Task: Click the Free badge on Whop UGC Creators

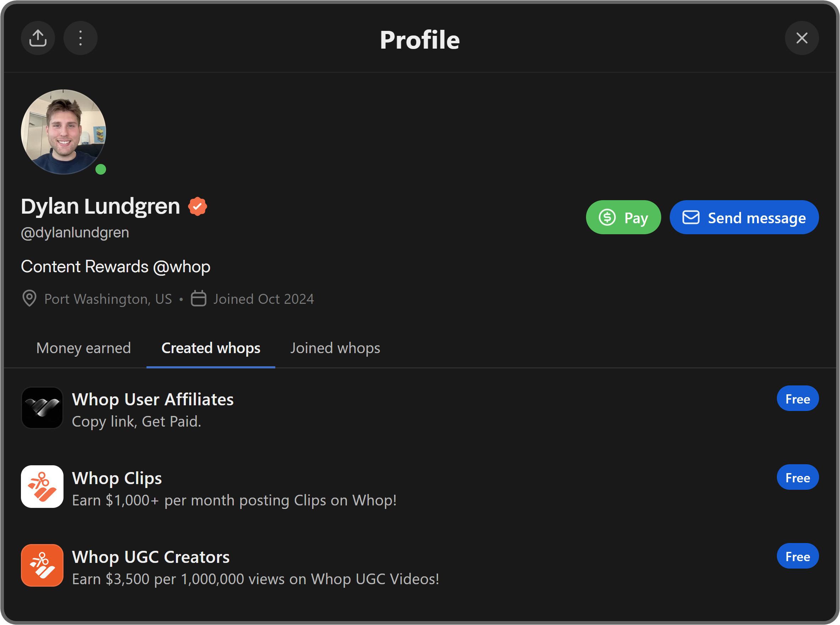Action: (797, 555)
